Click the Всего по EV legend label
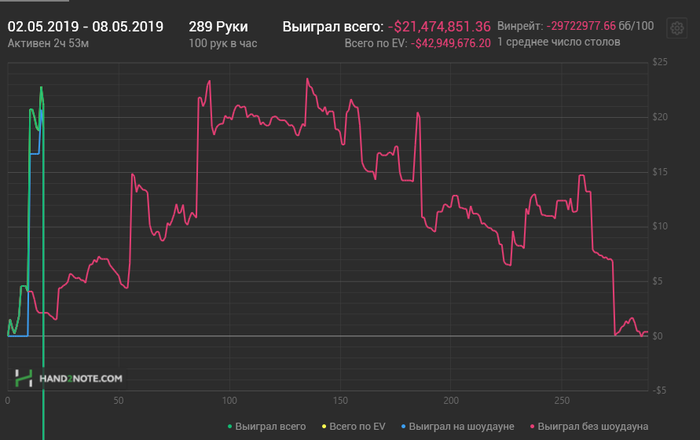The height and width of the screenshot is (440, 700). [357, 427]
